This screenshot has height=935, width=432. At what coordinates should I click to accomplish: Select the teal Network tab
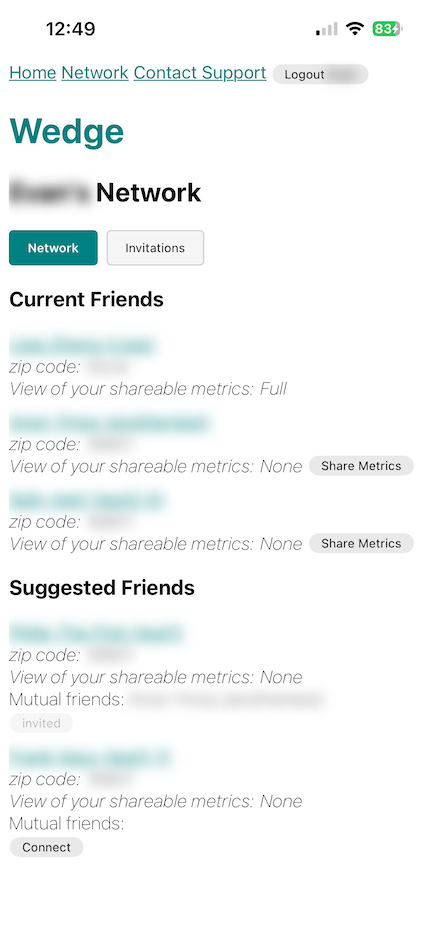click(53, 248)
